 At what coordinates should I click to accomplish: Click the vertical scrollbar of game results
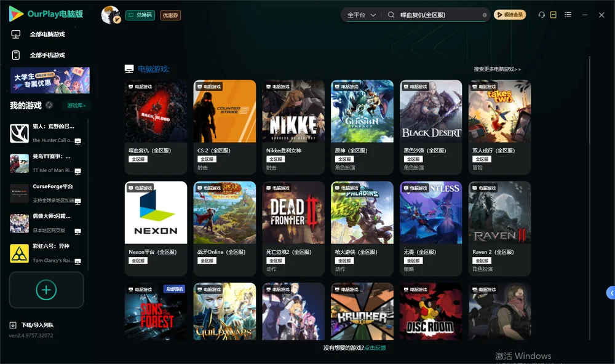click(589, 198)
